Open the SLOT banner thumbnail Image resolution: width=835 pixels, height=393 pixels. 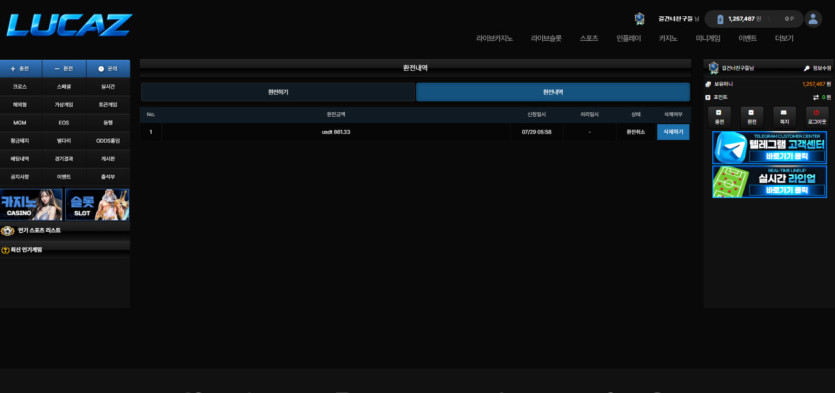pos(97,204)
